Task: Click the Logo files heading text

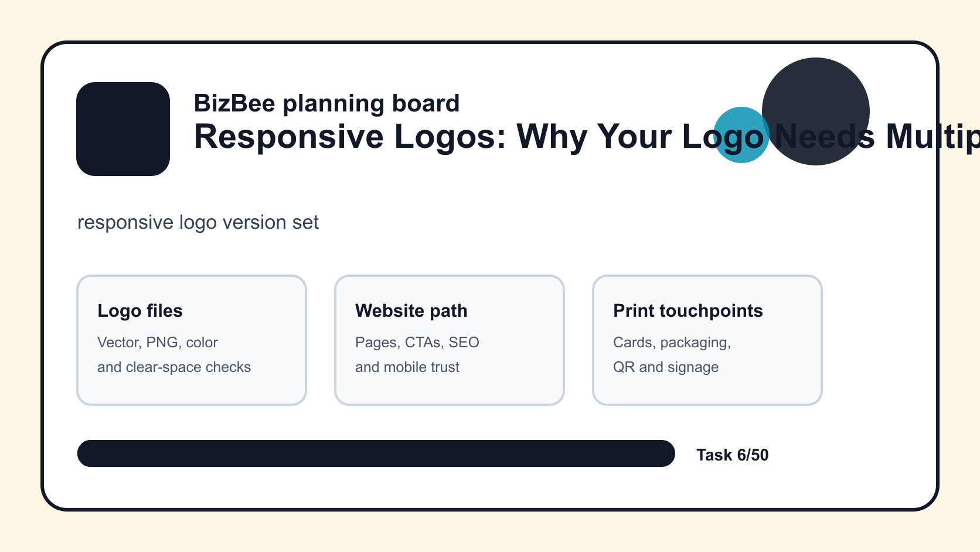Action: pyautogui.click(x=140, y=311)
